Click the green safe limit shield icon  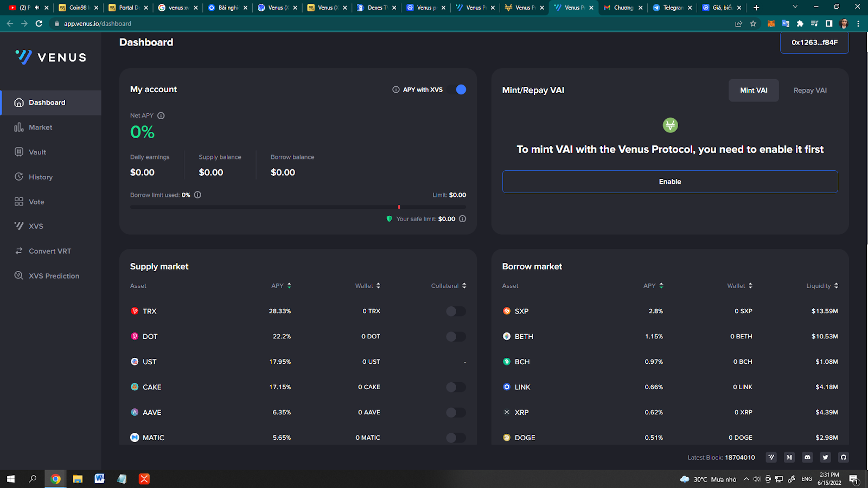(x=389, y=219)
